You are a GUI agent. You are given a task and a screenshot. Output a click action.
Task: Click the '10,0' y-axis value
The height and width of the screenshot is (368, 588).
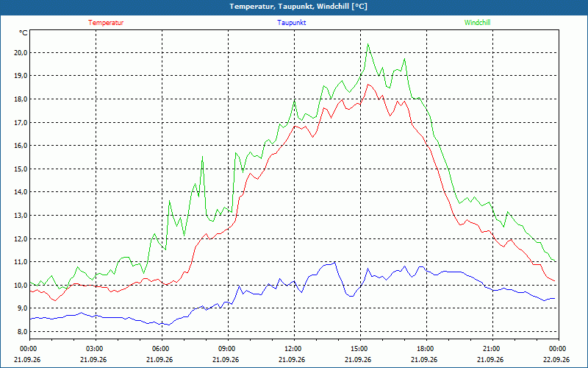(21, 285)
